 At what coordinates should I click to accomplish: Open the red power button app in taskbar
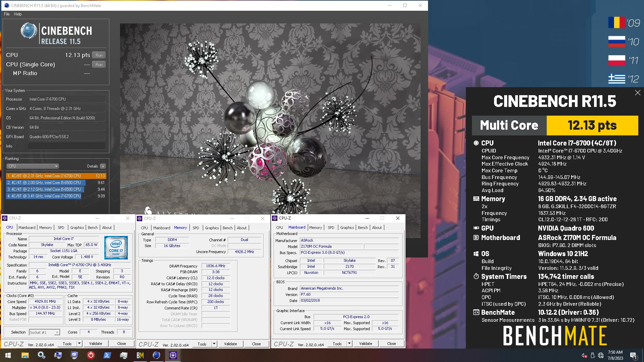pos(91,355)
